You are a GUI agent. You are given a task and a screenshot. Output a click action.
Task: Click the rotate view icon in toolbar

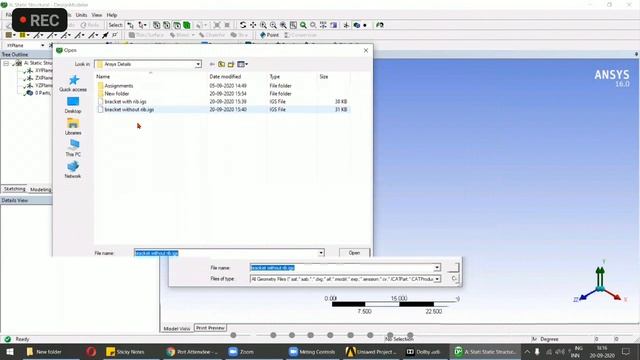click(243, 25)
